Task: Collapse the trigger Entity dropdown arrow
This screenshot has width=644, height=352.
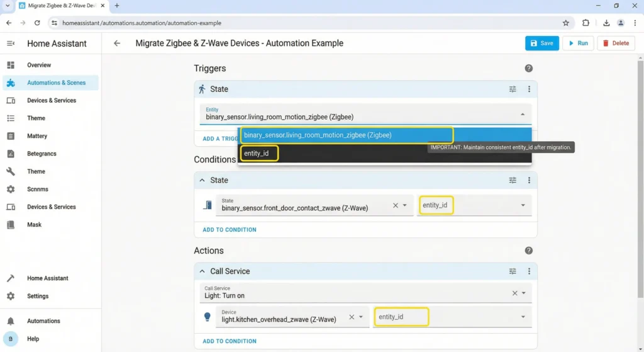Action: (x=523, y=115)
